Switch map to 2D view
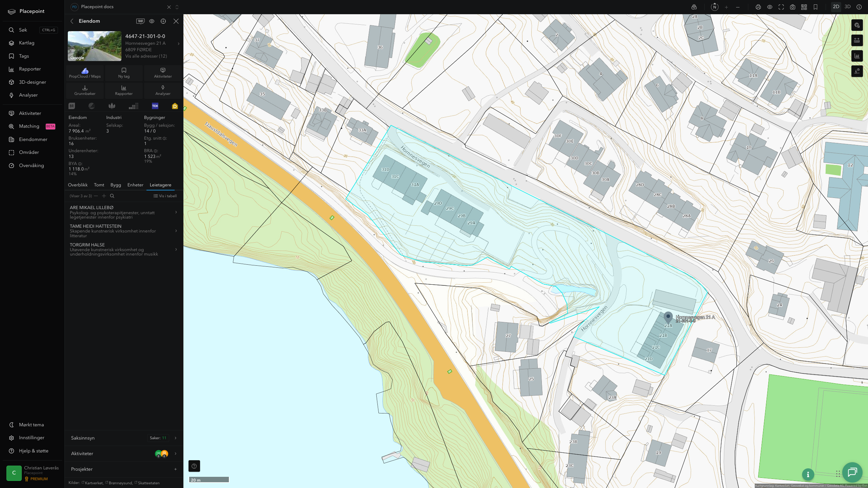 (836, 7)
